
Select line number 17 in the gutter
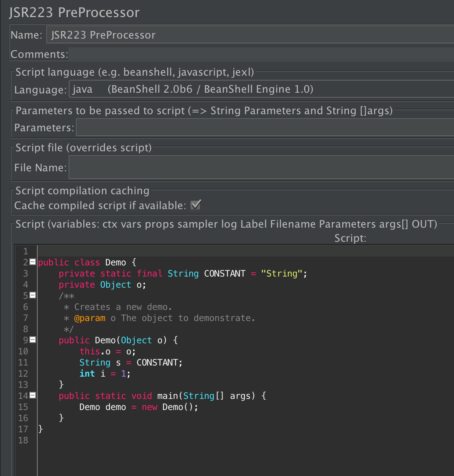23,429
